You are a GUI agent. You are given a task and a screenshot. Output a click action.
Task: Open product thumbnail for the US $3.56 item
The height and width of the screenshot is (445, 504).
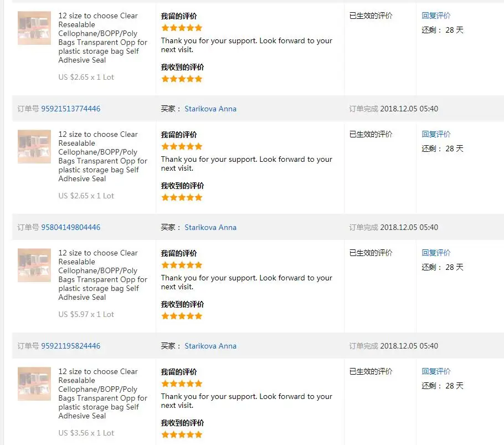tap(34, 384)
